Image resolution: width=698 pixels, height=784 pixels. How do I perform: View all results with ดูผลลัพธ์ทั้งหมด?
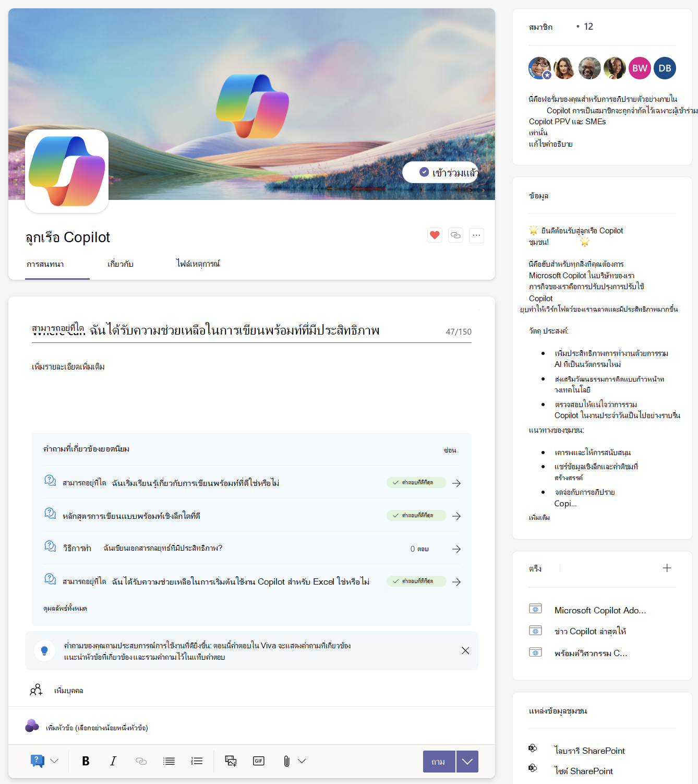(x=65, y=609)
